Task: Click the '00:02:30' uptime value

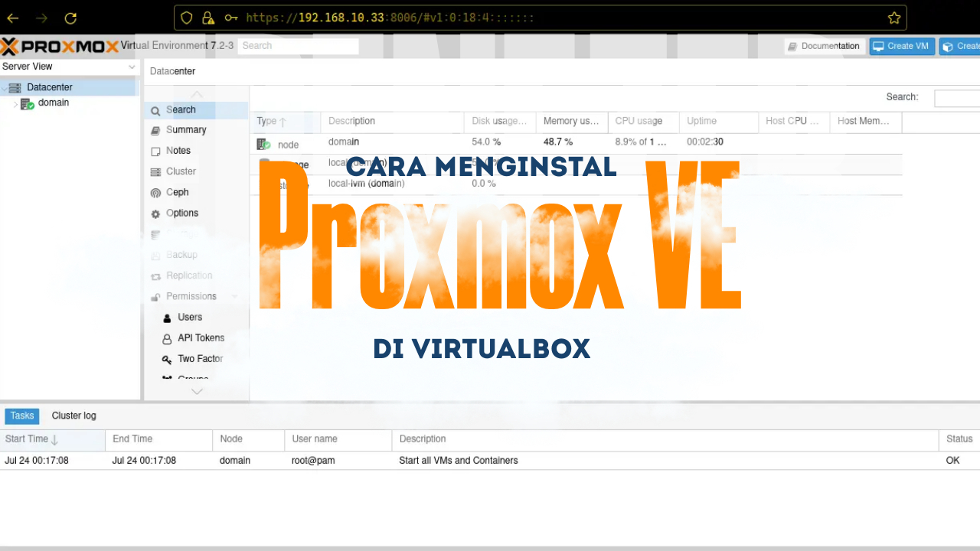Action: point(705,142)
